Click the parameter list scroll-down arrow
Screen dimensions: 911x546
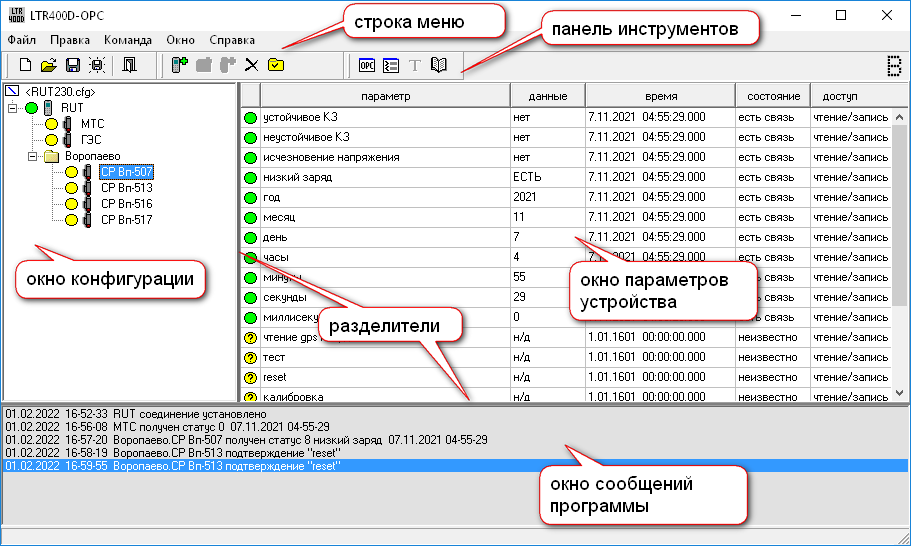[900, 393]
